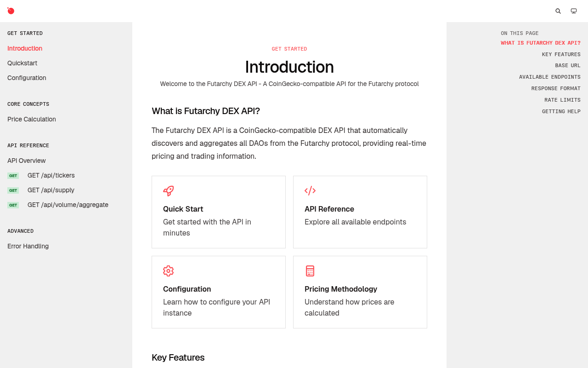This screenshot has height=368, width=588.
Task: Open Configuration sidebar page
Action: (27, 78)
